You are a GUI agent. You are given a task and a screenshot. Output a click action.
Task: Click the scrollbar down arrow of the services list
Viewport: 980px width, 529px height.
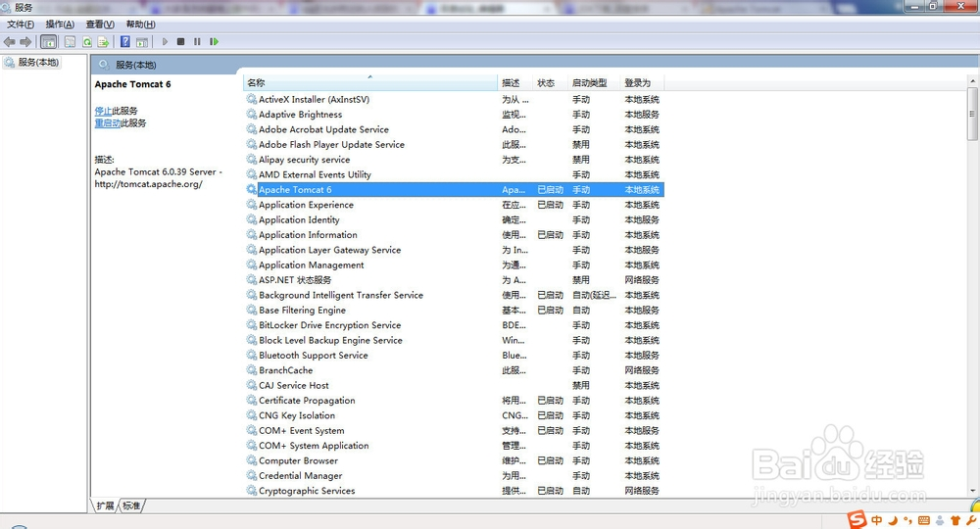[x=972, y=492]
